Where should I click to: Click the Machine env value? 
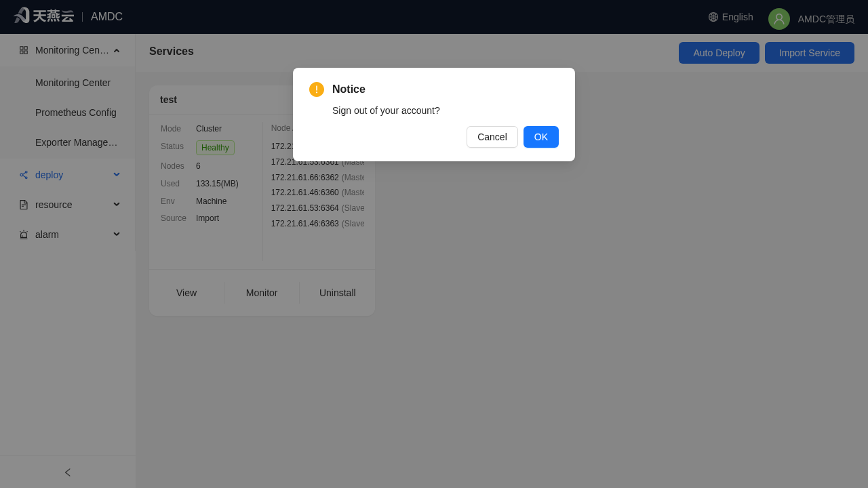click(212, 201)
